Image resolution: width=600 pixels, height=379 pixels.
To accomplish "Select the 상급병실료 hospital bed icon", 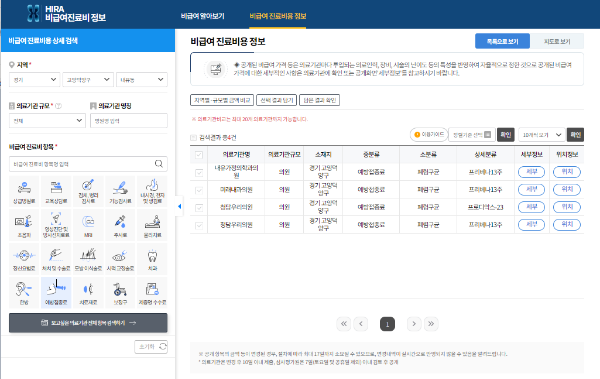I will (24, 191).
